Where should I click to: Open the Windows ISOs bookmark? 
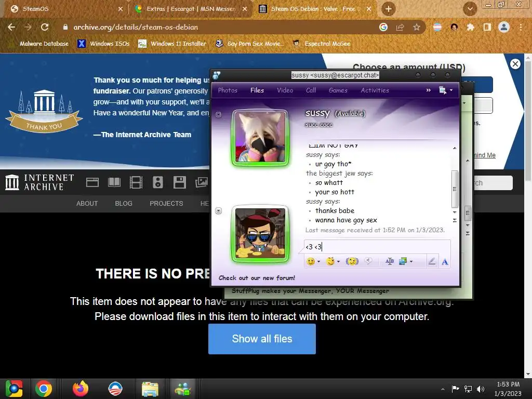pos(103,44)
